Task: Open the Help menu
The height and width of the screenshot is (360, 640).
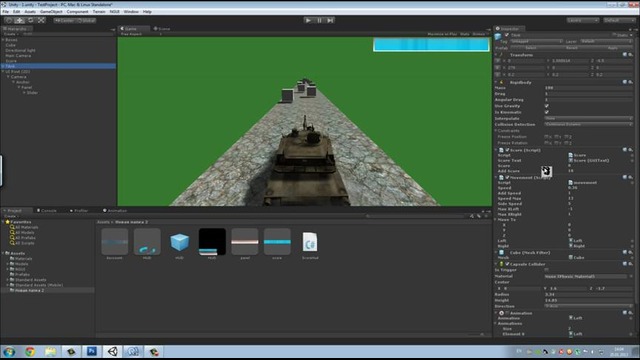Action: pos(147,12)
